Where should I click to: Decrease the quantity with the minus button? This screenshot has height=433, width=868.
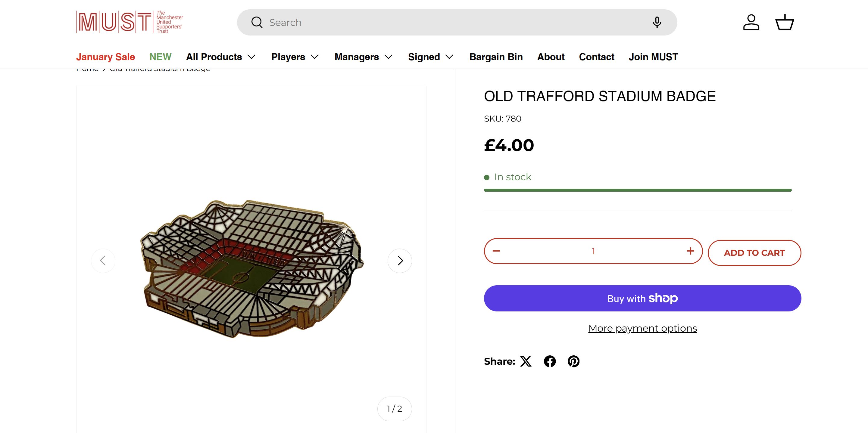[496, 251]
